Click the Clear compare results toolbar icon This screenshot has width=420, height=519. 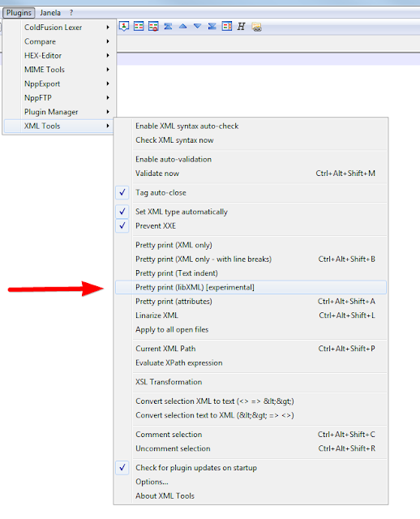click(153, 26)
